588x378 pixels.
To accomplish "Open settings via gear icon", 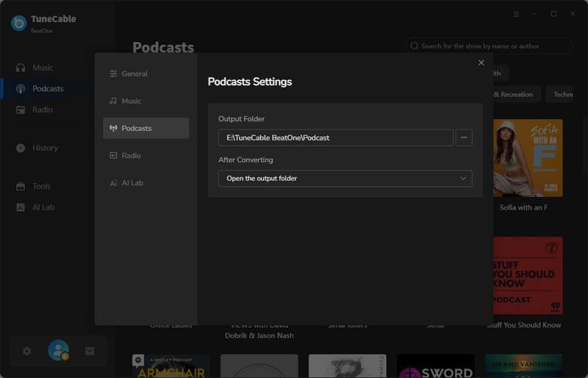I will coord(27,352).
